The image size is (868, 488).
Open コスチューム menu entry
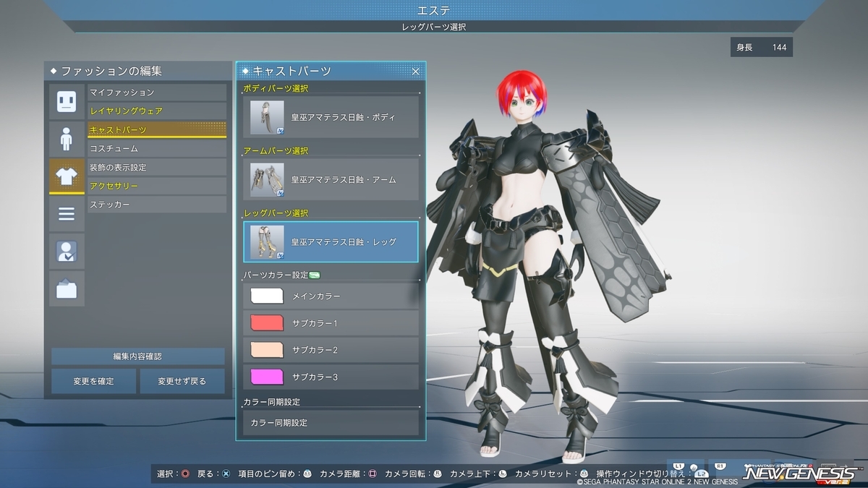pyautogui.click(x=157, y=148)
